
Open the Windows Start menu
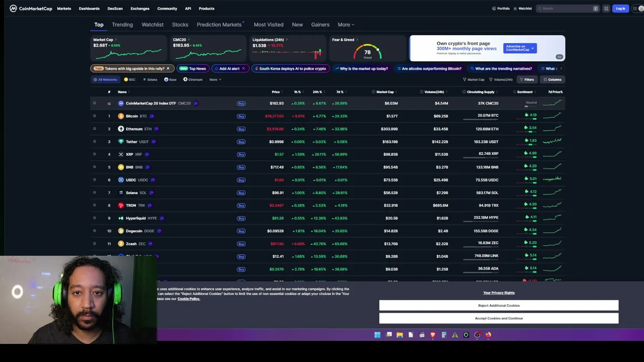point(377,335)
